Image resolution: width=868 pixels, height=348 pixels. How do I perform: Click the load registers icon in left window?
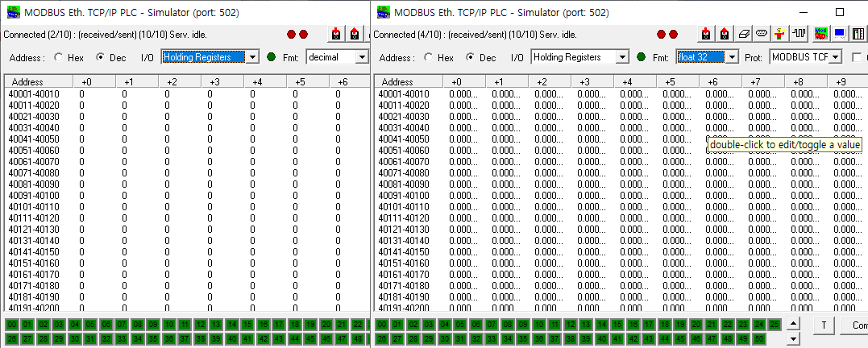pyautogui.click(x=335, y=35)
